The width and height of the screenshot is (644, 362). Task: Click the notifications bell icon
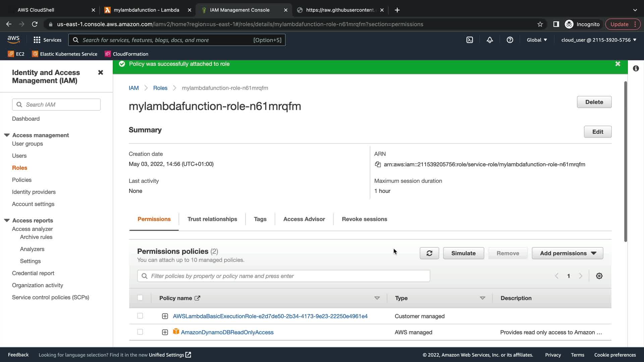[x=490, y=40]
